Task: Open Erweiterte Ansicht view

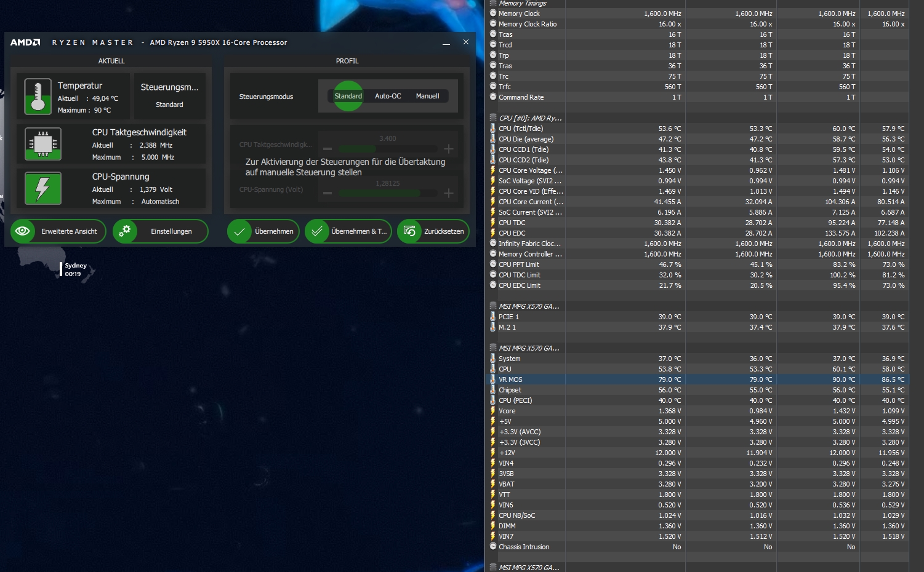Action: pyautogui.click(x=58, y=231)
